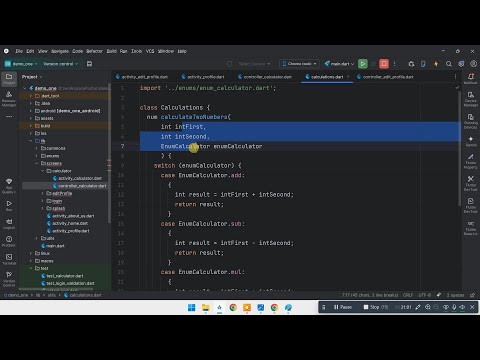The height and width of the screenshot is (360, 480).
Task: Open the Refactor menu
Action: (94, 51)
